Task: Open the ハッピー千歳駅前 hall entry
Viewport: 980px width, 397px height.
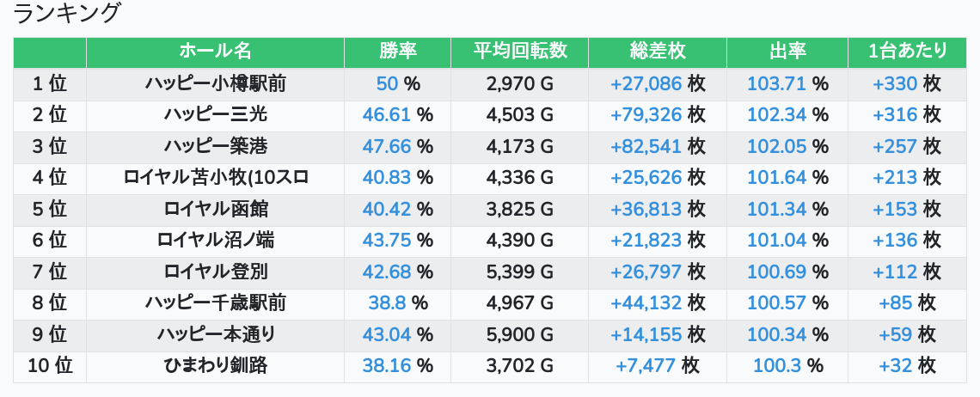Action: 215,302
